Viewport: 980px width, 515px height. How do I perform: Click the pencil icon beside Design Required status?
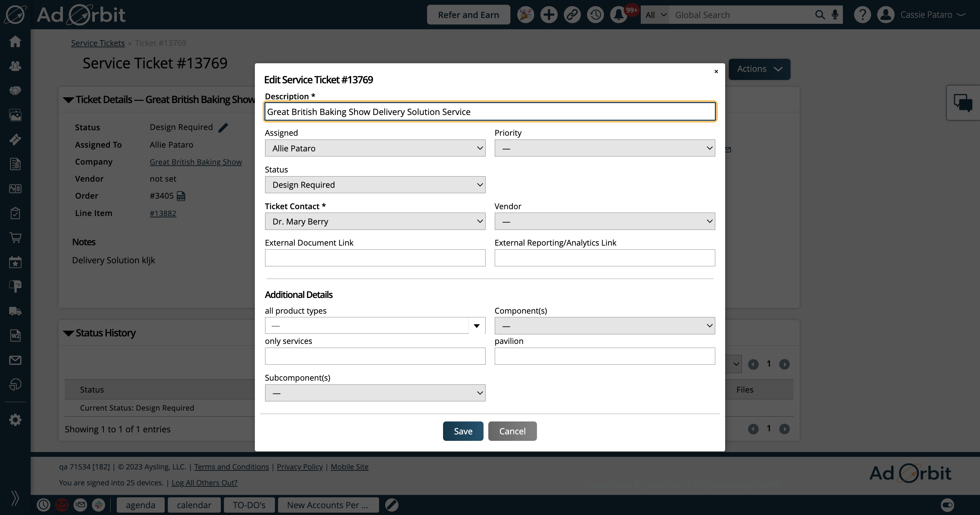[x=223, y=128]
